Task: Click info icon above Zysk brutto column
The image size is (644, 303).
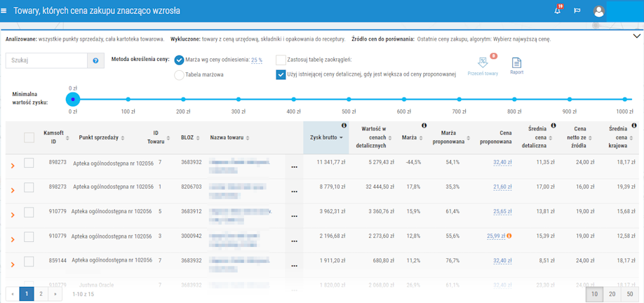Action: [344, 126]
